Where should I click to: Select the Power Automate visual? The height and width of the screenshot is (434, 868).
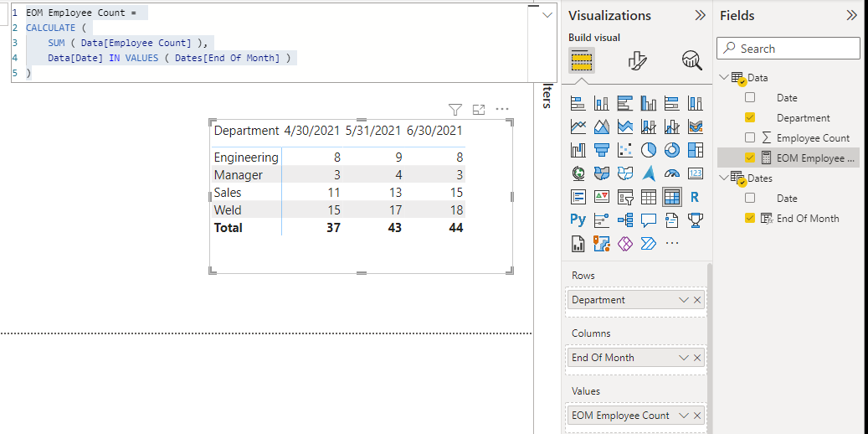coord(648,243)
